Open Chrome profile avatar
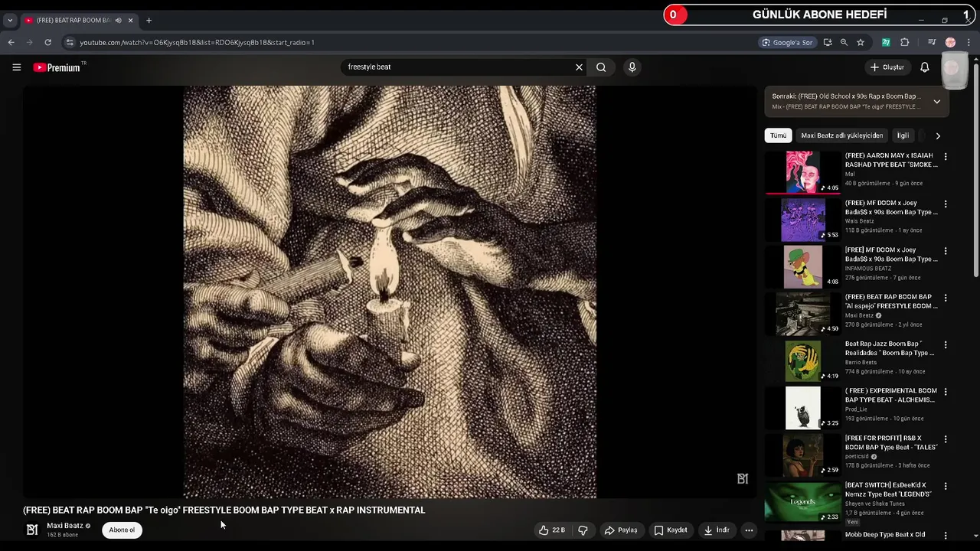 [x=951, y=42]
